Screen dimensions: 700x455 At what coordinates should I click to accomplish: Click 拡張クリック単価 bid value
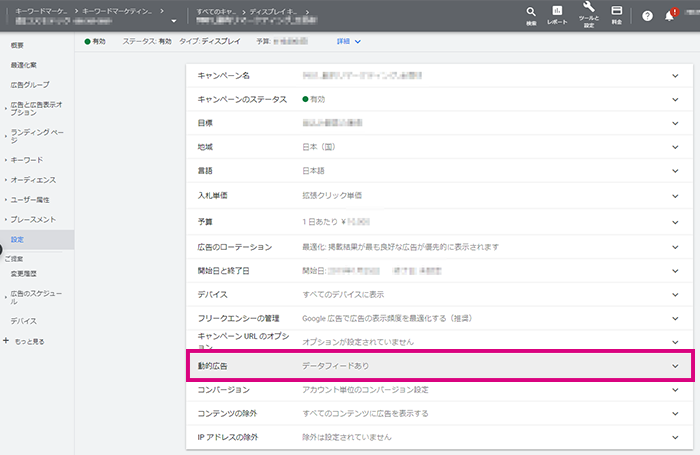332,196
